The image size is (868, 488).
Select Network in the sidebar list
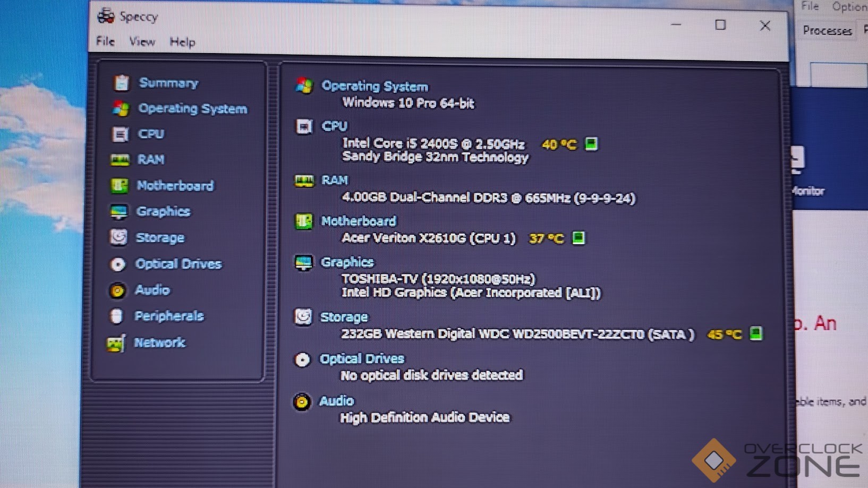pyautogui.click(x=159, y=343)
